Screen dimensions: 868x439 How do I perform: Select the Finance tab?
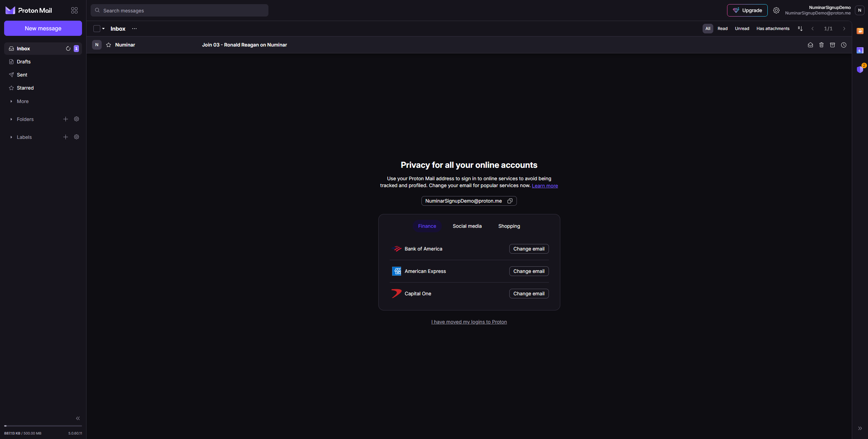[x=427, y=226]
